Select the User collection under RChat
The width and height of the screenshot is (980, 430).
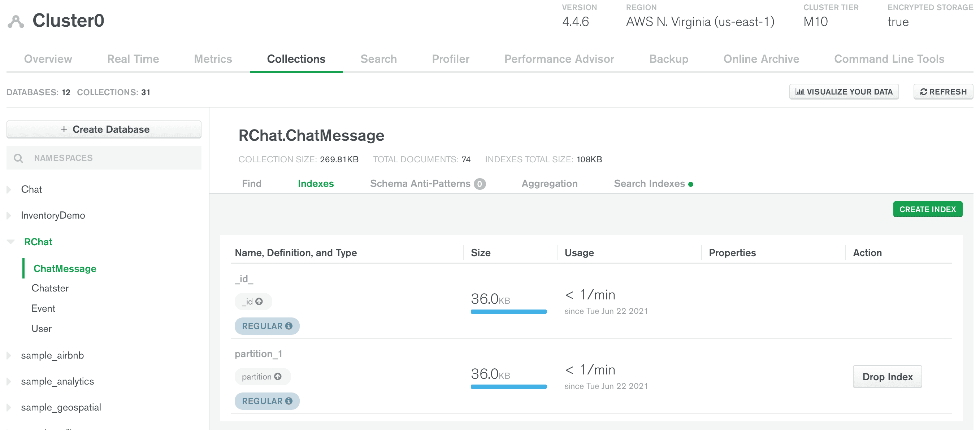coord(41,328)
